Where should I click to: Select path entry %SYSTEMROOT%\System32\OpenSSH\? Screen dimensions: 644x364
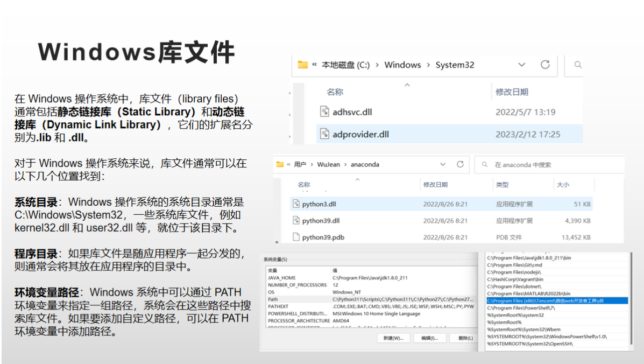point(557,344)
